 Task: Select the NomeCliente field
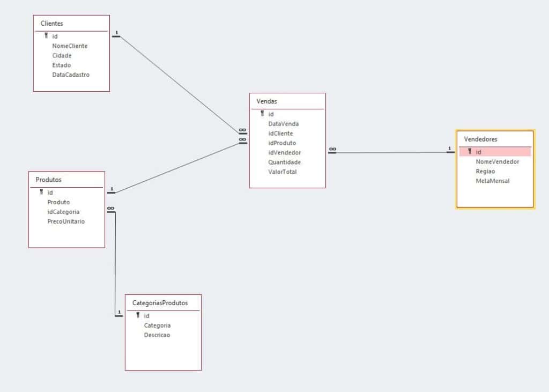tap(70, 46)
